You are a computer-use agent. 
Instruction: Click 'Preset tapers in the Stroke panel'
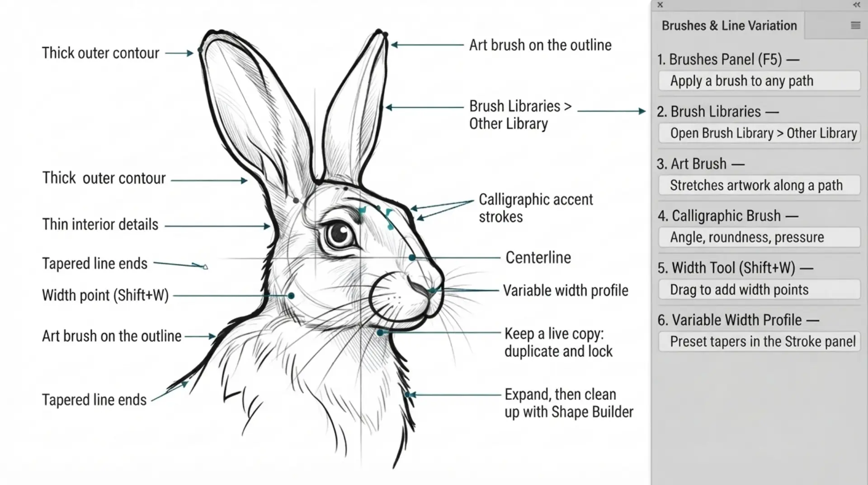(x=759, y=341)
